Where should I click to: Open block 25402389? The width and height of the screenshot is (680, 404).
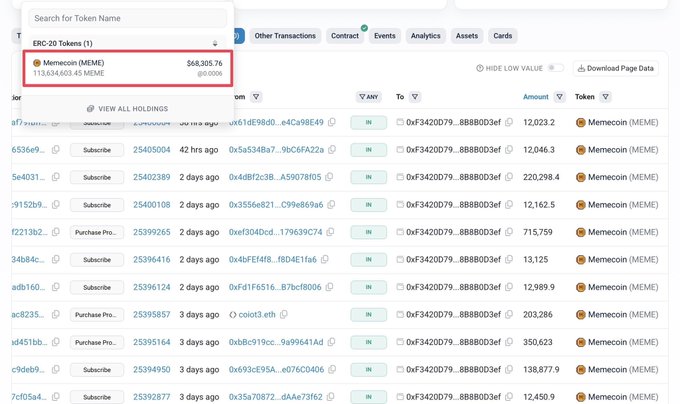tap(152, 177)
